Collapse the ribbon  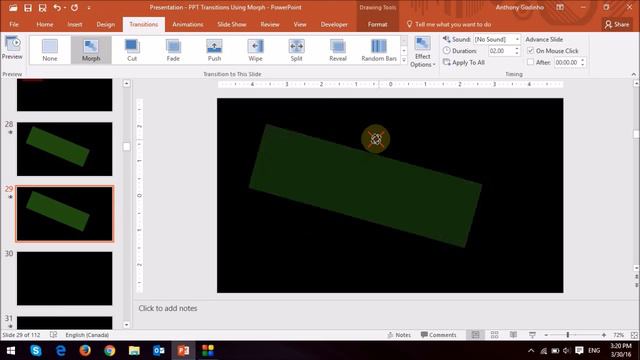pos(633,74)
